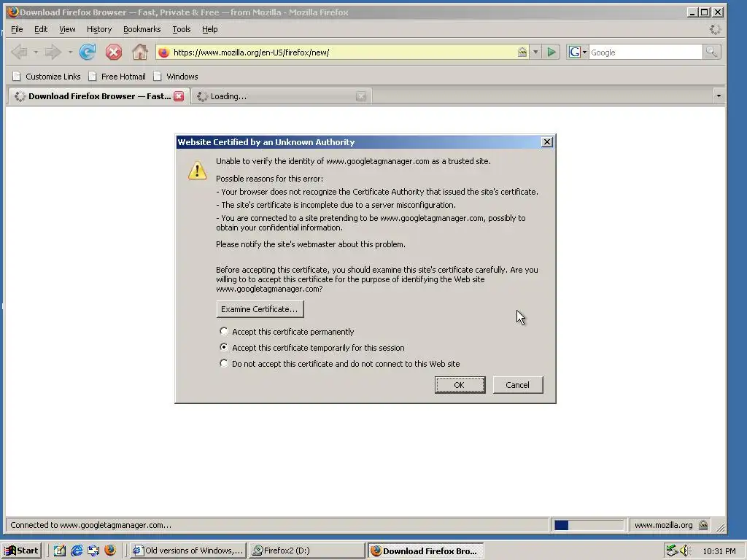747x560 pixels.
Task: Close the Download Firefox Browser tab
Action: 179,96
